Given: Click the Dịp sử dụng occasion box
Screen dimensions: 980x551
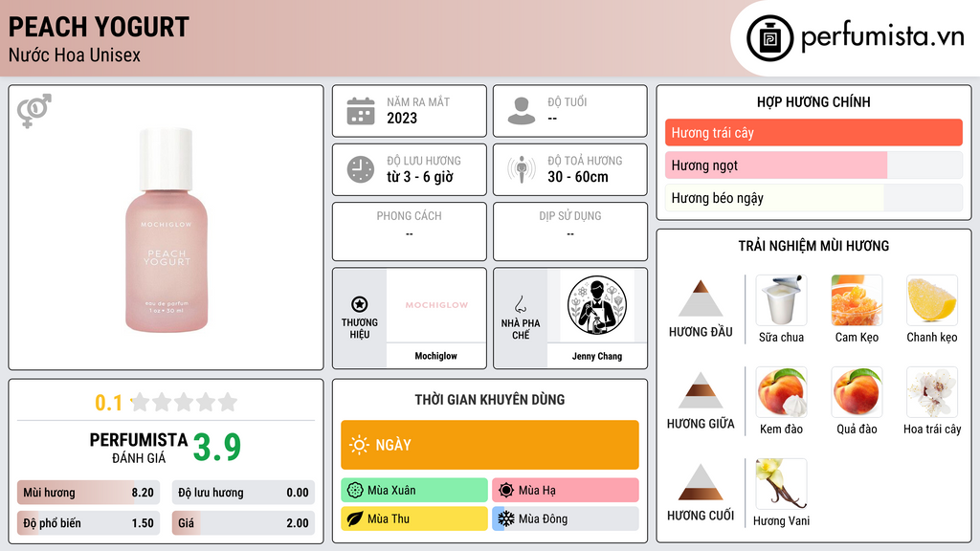Looking at the screenshot, I should point(570,231).
